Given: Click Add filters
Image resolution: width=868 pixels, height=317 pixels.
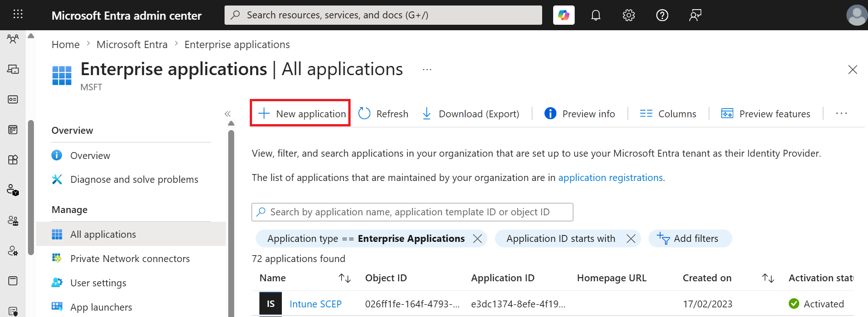Looking at the screenshot, I should 690,239.
